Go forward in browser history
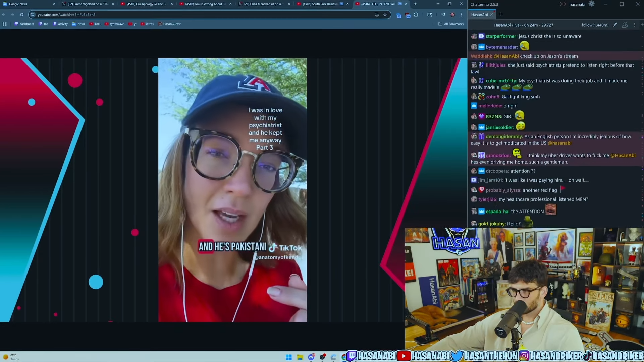 [x=12, y=15]
